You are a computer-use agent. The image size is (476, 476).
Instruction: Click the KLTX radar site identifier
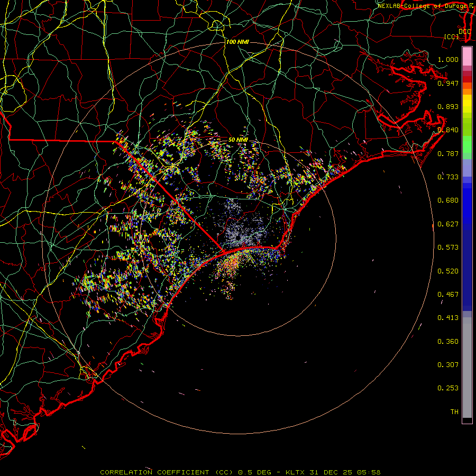point(296,472)
